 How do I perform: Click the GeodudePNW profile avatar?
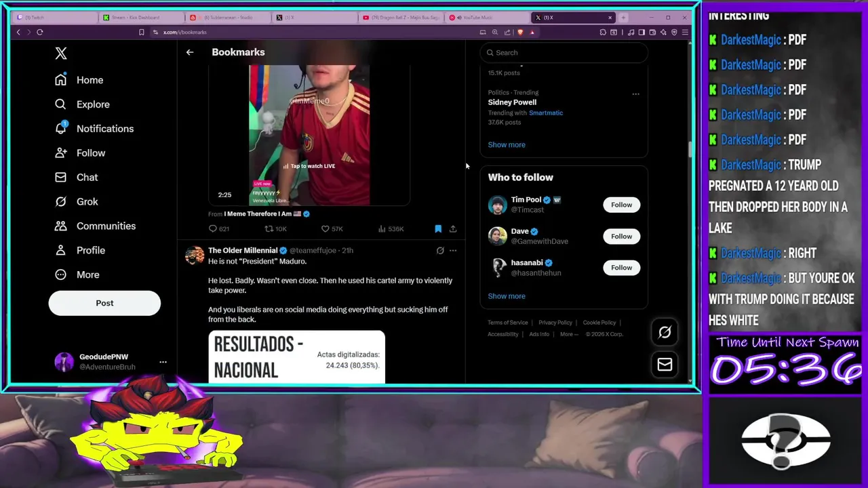64,362
